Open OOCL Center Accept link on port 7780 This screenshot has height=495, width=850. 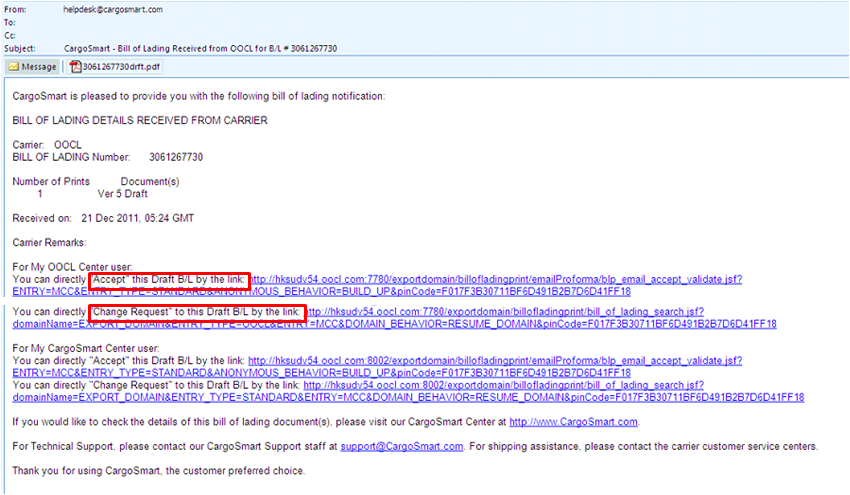coord(495,279)
